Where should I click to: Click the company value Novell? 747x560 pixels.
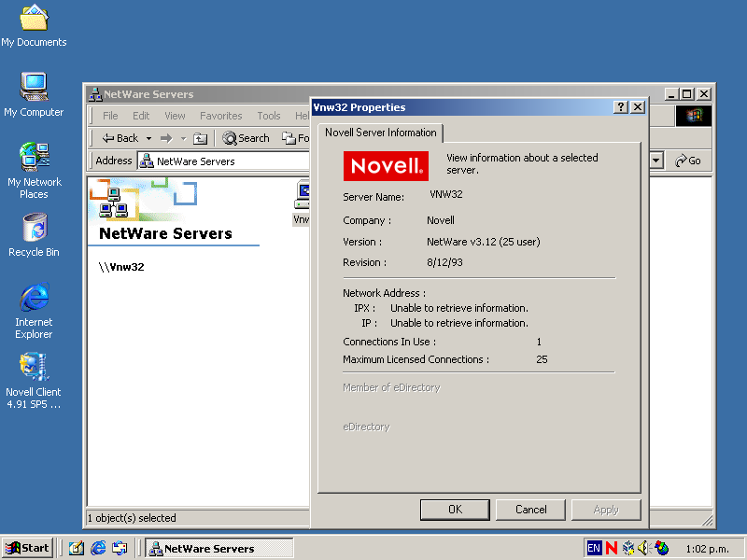pos(440,220)
